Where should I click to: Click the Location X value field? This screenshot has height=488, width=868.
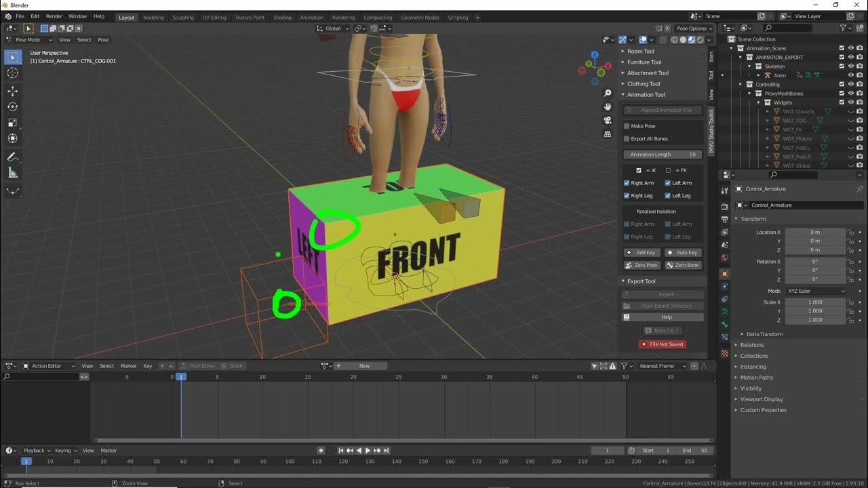coord(815,232)
